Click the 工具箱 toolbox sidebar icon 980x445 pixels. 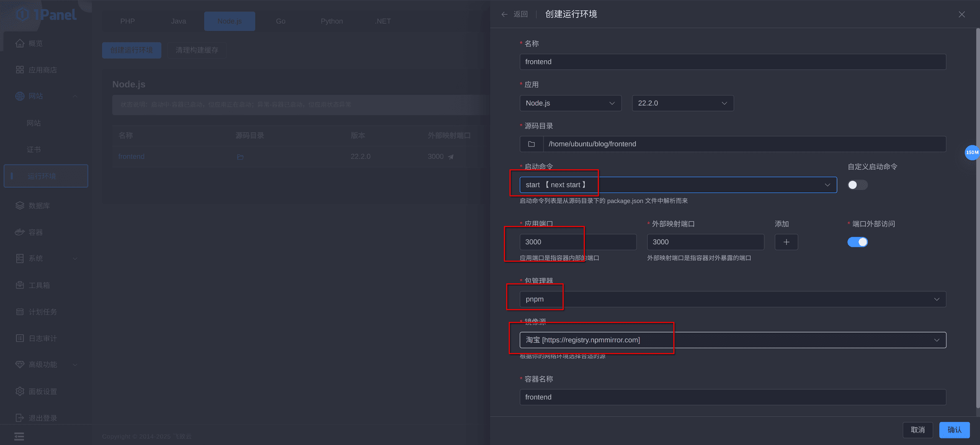click(20, 285)
